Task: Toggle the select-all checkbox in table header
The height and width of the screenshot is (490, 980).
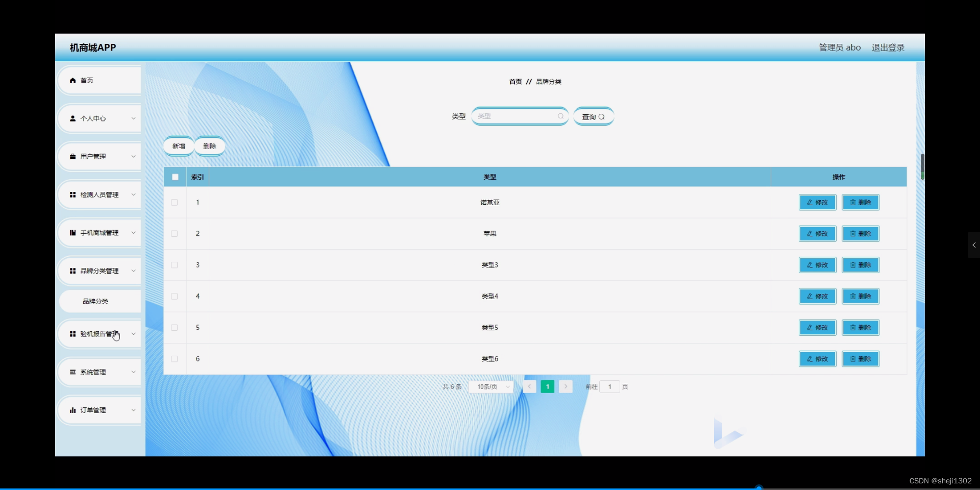Action: coord(175,177)
